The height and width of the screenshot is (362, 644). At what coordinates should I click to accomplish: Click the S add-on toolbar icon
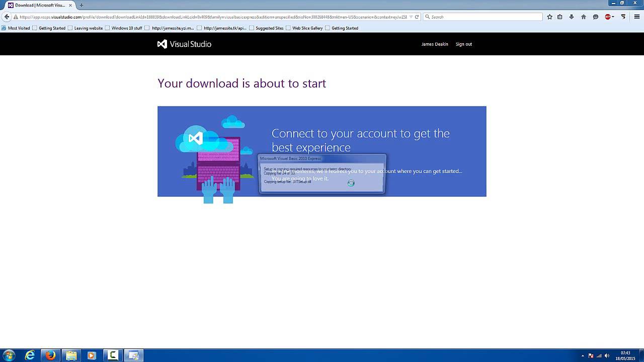[623, 17]
